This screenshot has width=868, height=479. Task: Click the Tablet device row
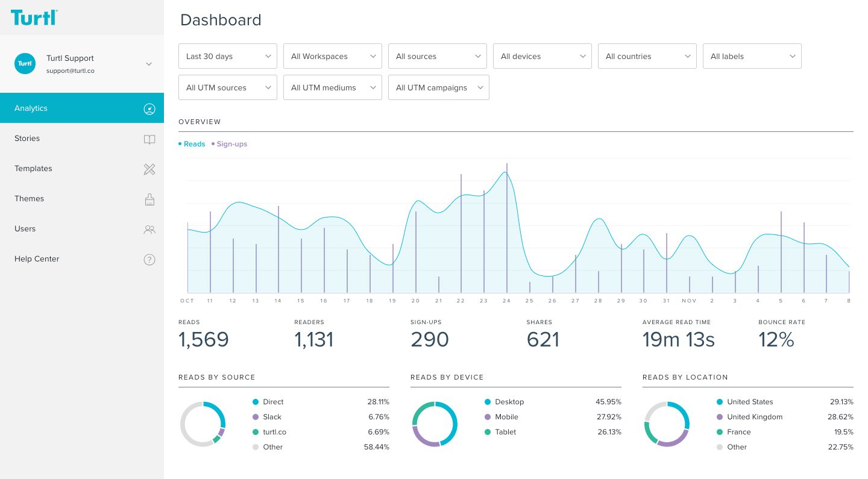pos(553,432)
